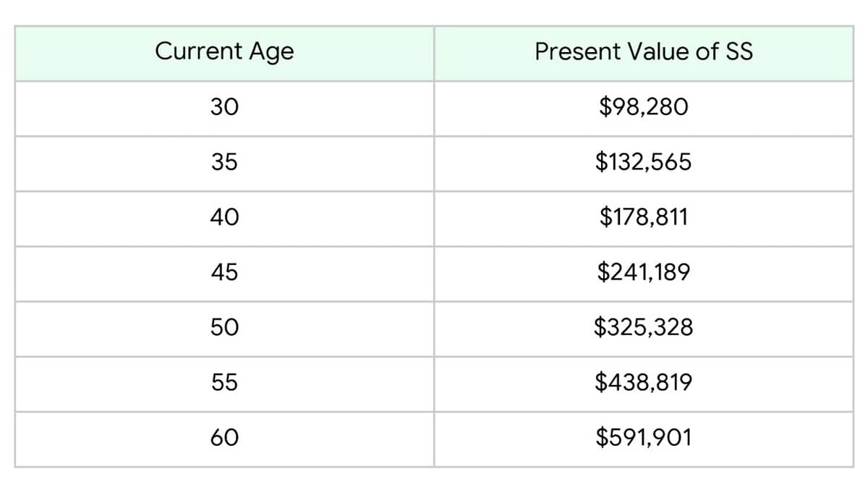Select the $98,280 value cell
The image size is (868, 493).
tap(644, 107)
